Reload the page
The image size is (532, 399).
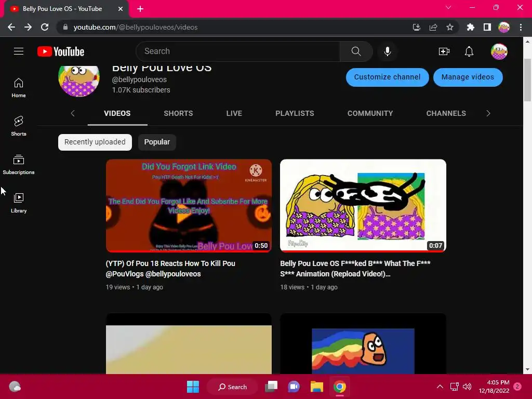coord(45,27)
